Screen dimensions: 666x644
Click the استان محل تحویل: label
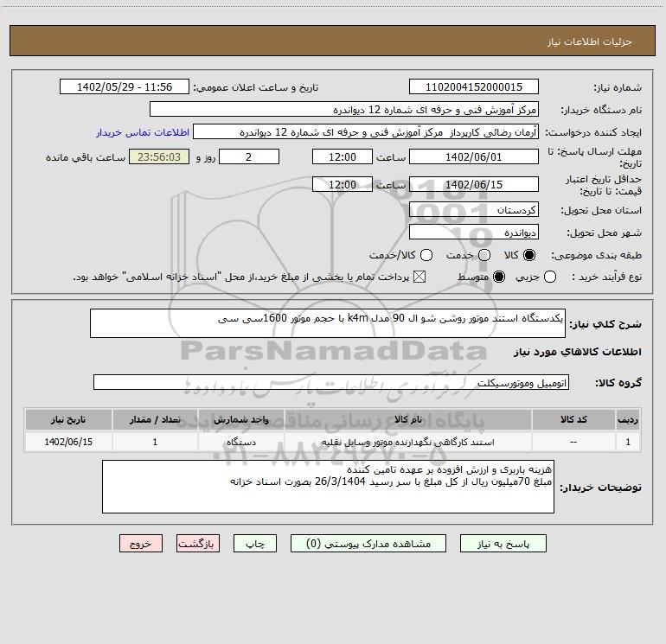tap(601, 211)
